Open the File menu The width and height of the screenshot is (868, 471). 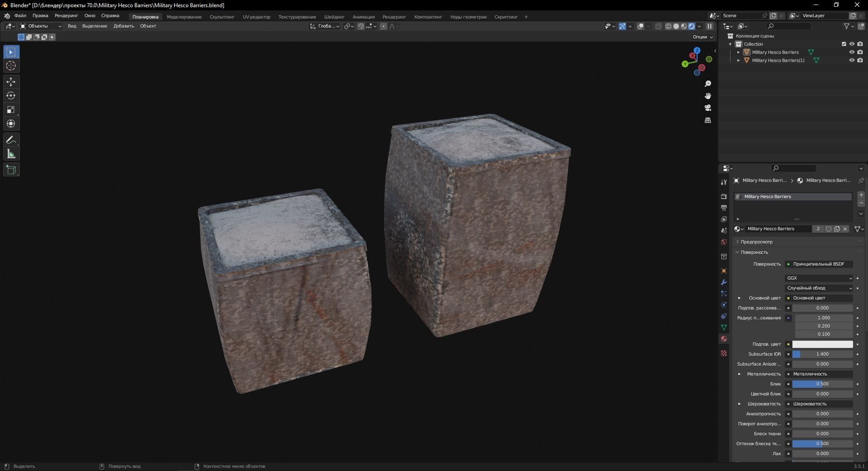click(x=20, y=16)
